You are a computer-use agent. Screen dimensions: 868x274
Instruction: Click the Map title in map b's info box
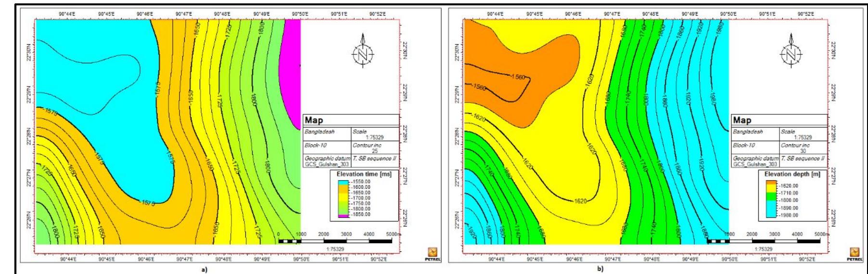coord(742,120)
